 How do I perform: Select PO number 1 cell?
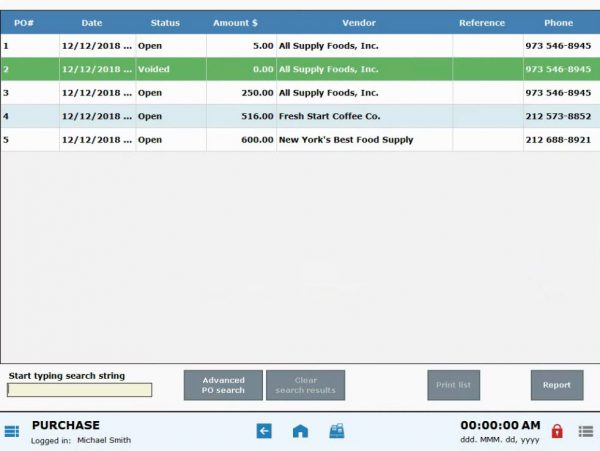(30, 46)
